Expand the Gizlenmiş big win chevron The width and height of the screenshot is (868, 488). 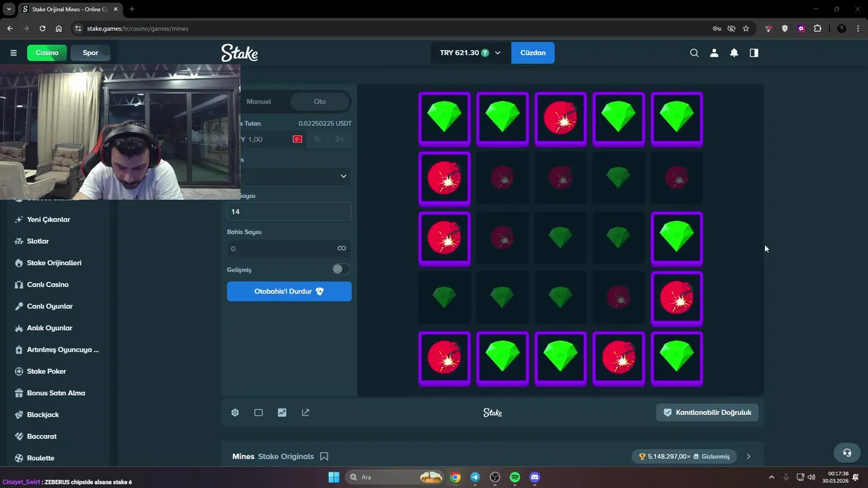[x=748, y=456]
